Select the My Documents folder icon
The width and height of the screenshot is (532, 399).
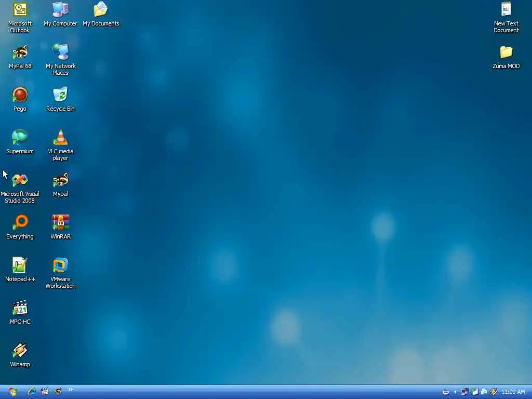tap(101, 14)
